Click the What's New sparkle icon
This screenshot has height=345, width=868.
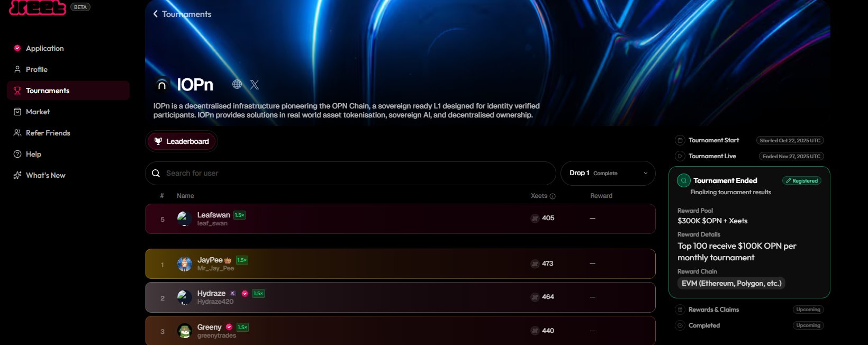(x=17, y=175)
